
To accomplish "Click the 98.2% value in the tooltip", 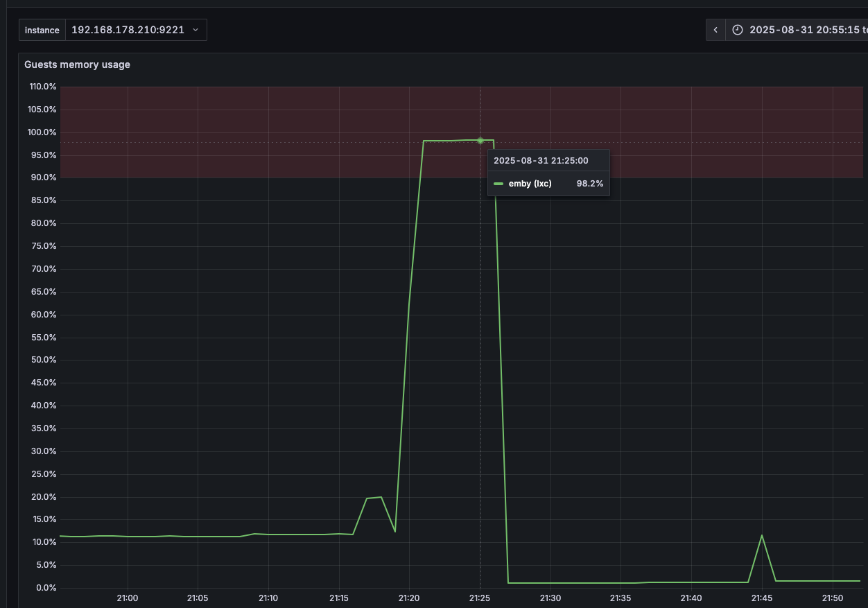I will click(x=589, y=184).
